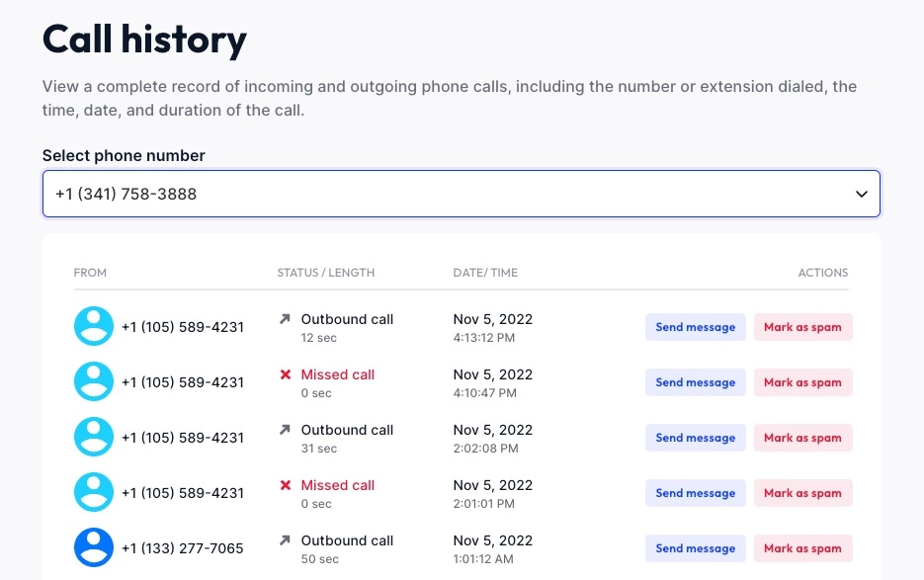Click outbound arrow icon on 50 sec call
The image size is (924, 580).
[286, 540]
